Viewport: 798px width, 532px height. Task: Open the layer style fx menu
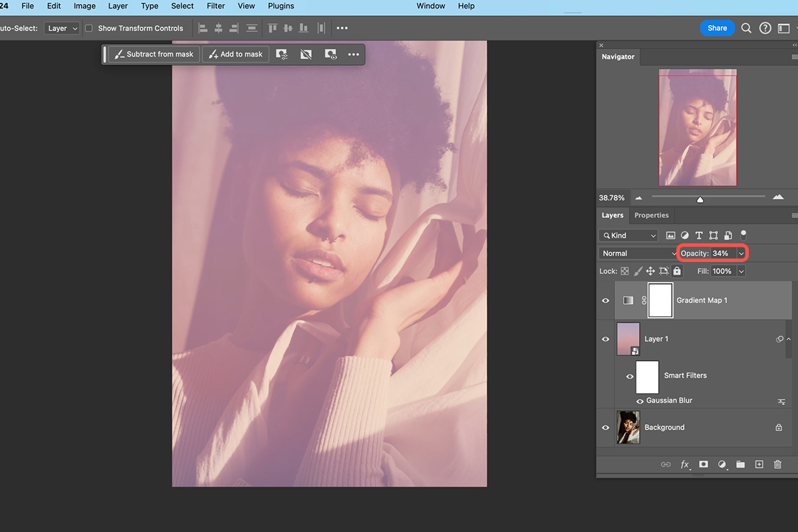click(x=684, y=464)
